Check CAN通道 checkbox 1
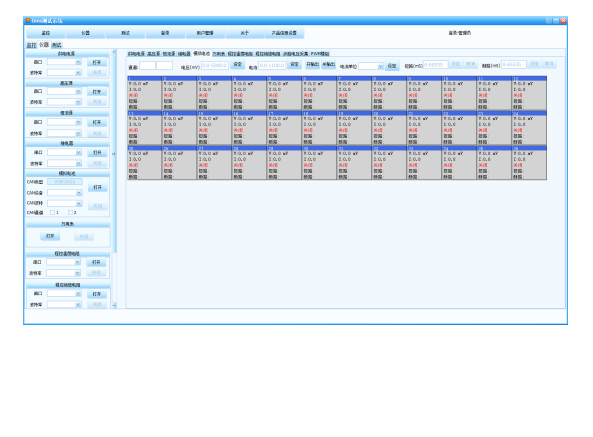593x437 pixels. tap(53, 213)
